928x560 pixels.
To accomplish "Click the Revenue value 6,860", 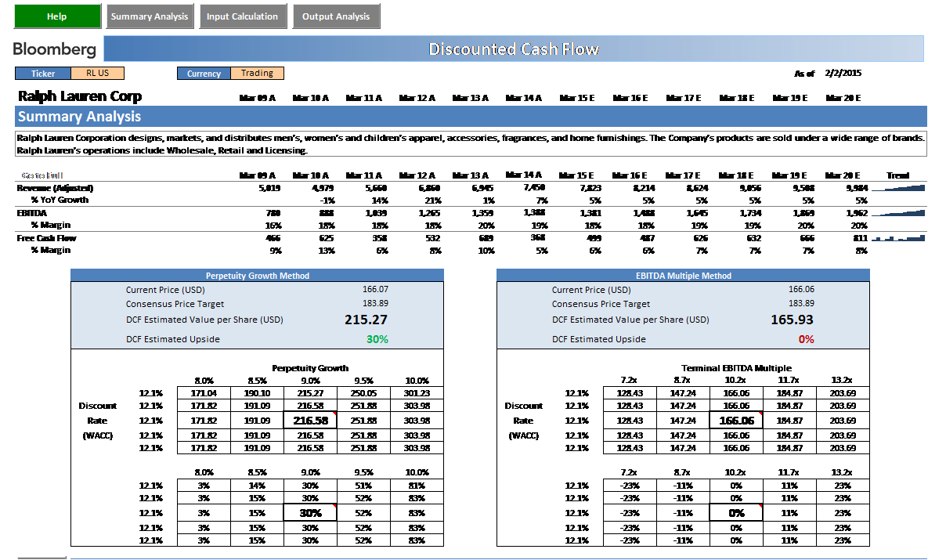I will point(429,188).
